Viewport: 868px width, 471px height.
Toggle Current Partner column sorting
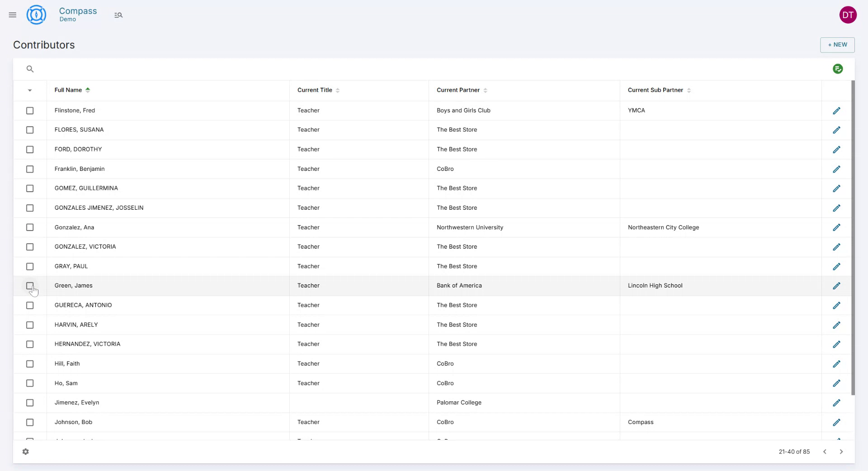[486, 90]
